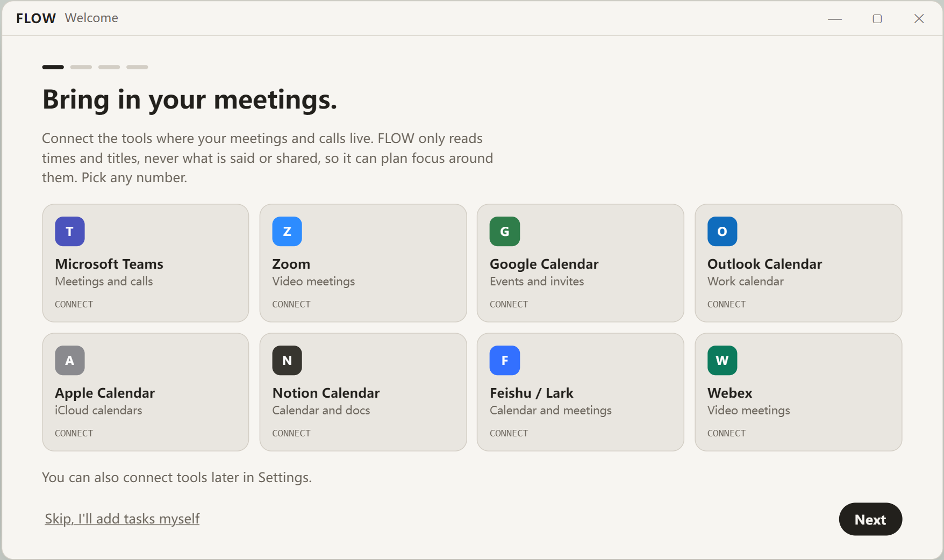This screenshot has height=560, width=944.
Task: Click "Video meetings" text under Zoom
Action: [313, 281]
